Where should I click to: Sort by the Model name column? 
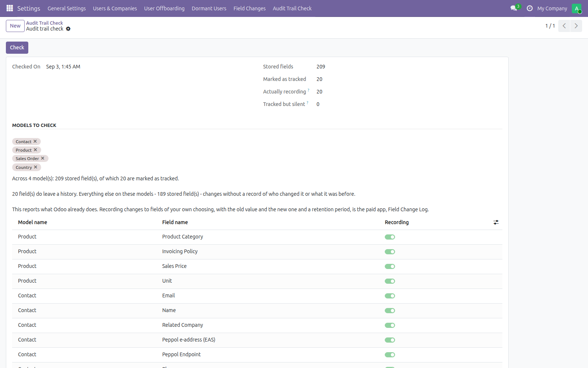point(32,222)
